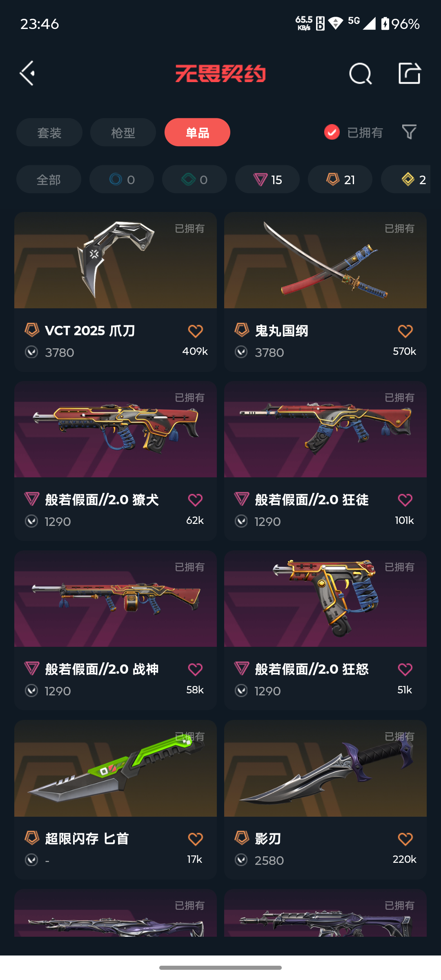Choose the yellow tier filter chip
Screen dimensions: 441x980
click(x=406, y=179)
